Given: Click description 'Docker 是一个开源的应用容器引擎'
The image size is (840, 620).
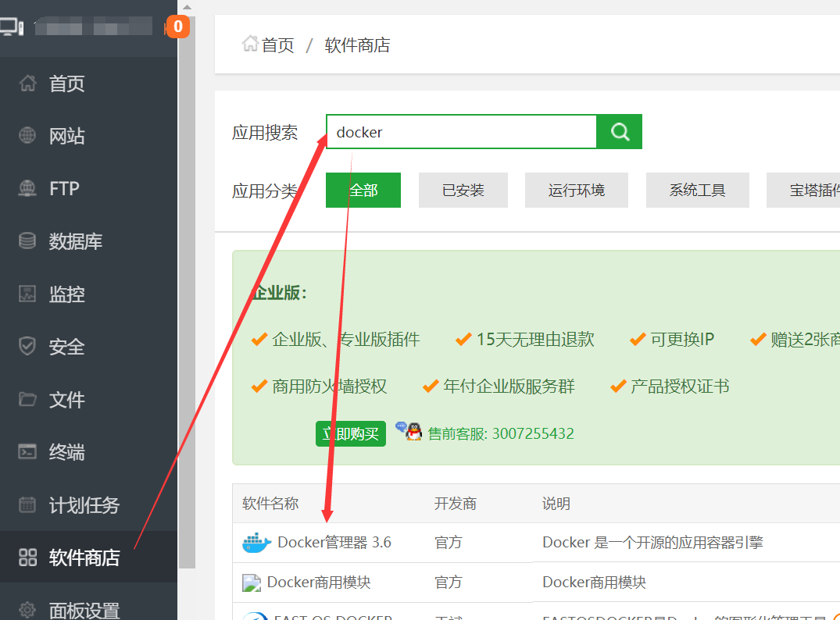Looking at the screenshot, I should click(x=653, y=543).
